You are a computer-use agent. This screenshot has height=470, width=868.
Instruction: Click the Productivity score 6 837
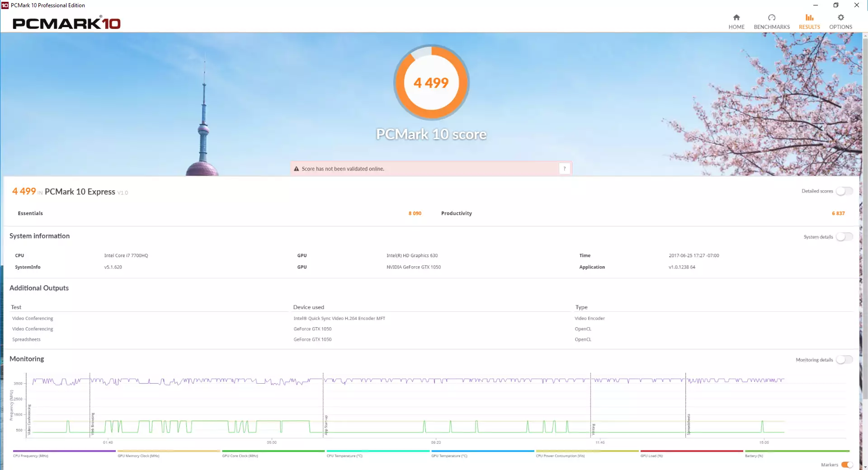coord(838,213)
